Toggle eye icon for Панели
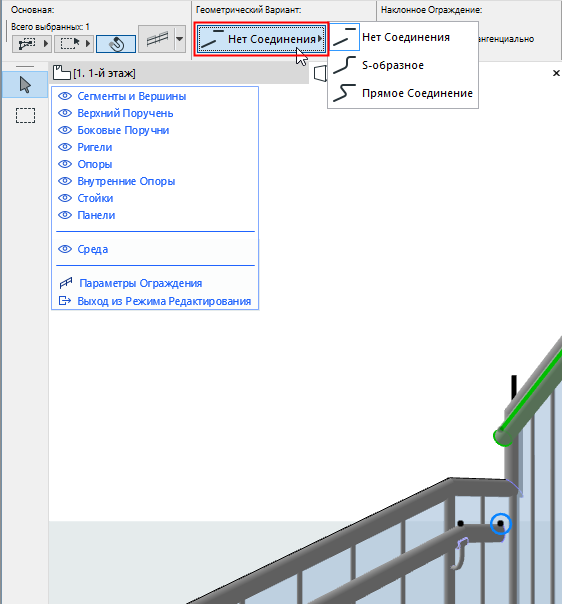The width and height of the screenshot is (562, 604). point(65,215)
